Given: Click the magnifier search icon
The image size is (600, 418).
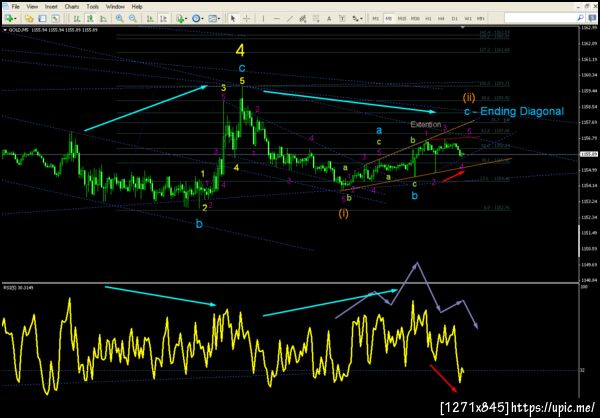Looking at the screenshot, I should (x=580, y=18).
